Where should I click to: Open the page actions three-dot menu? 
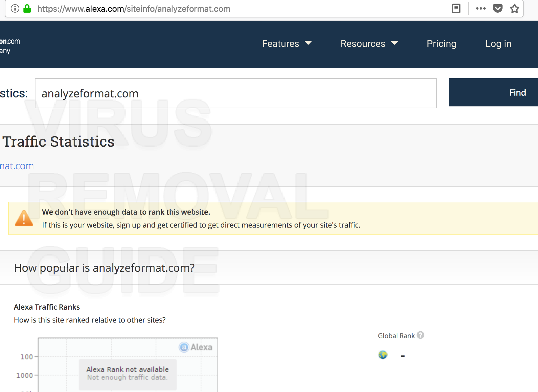[481, 8]
